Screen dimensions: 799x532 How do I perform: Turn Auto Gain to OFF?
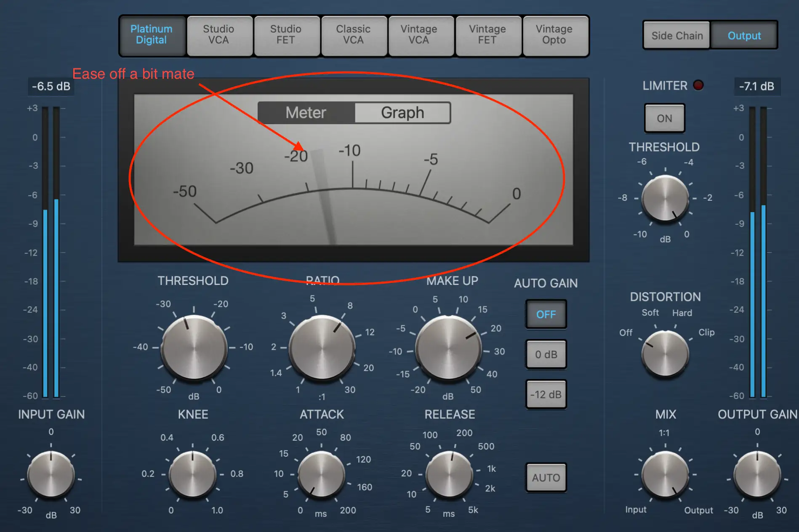coord(546,314)
